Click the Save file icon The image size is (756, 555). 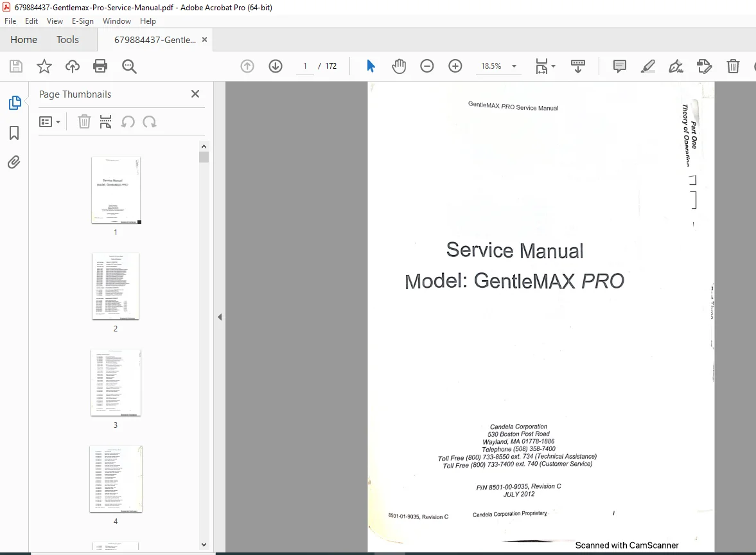coord(16,66)
